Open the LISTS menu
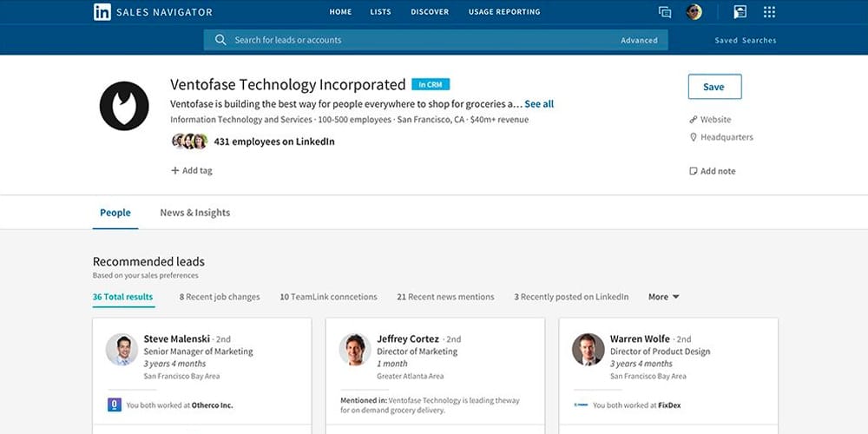The height and width of the screenshot is (434, 868). pos(381,11)
